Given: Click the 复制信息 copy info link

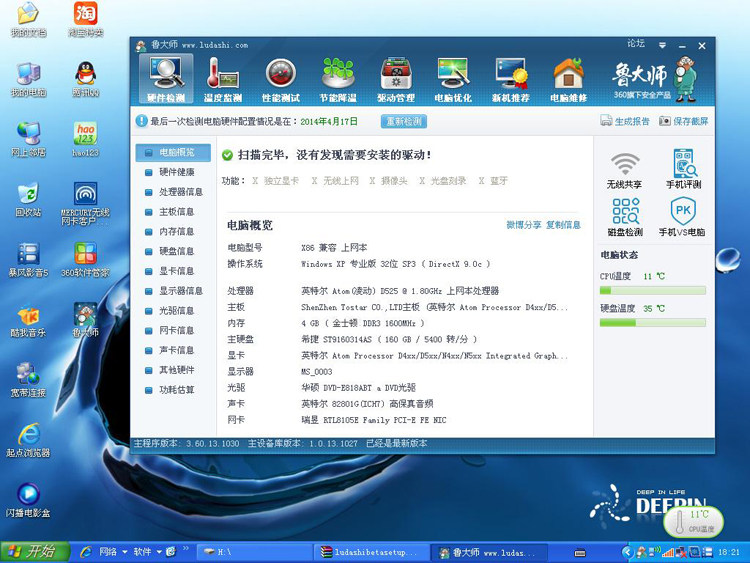Looking at the screenshot, I should (x=563, y=225).
